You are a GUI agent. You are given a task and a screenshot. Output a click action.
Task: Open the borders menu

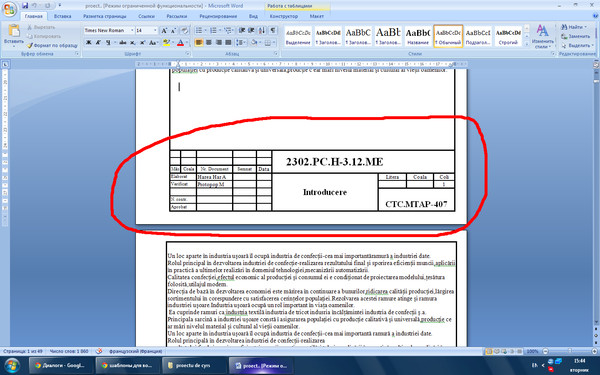click(269, 42)
